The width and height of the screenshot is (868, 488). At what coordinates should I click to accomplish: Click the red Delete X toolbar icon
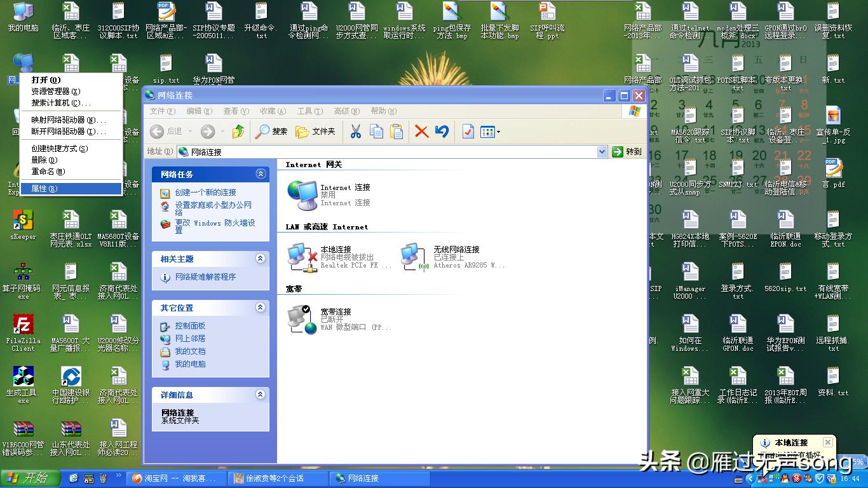[422, 132]
